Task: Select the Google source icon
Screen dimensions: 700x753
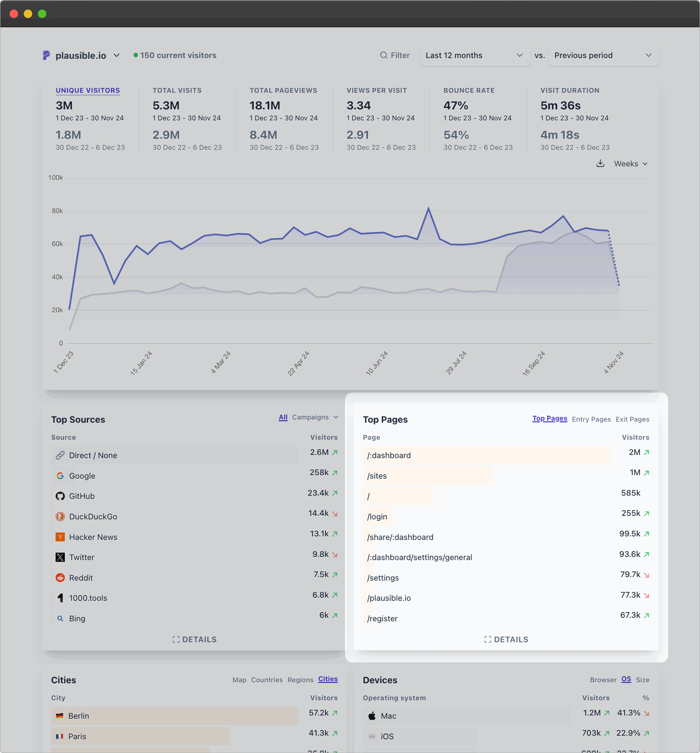Action: 60,475
